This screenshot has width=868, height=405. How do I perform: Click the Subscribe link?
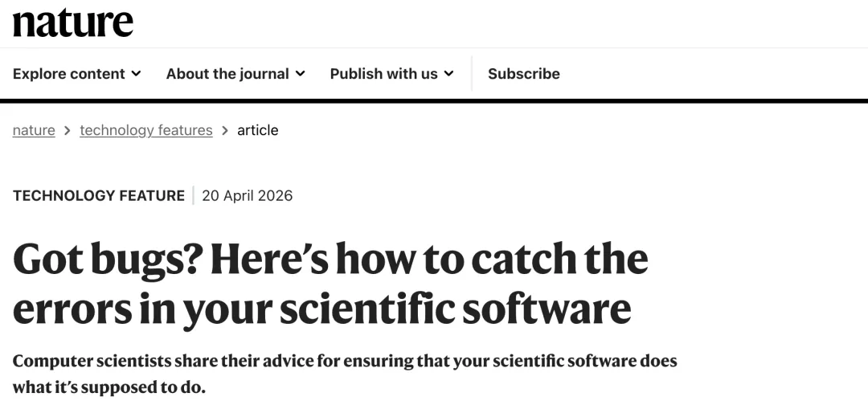click(x=523, y=74)
